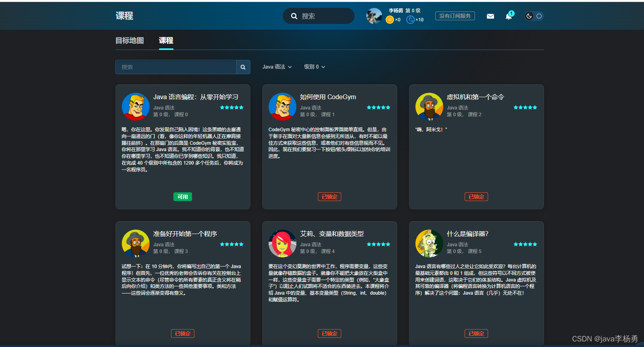Click the course search magnifier button

(243, 67)
